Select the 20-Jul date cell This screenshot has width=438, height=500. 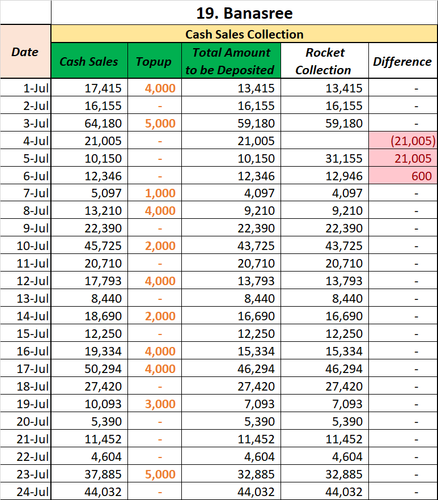click(25, 421)
